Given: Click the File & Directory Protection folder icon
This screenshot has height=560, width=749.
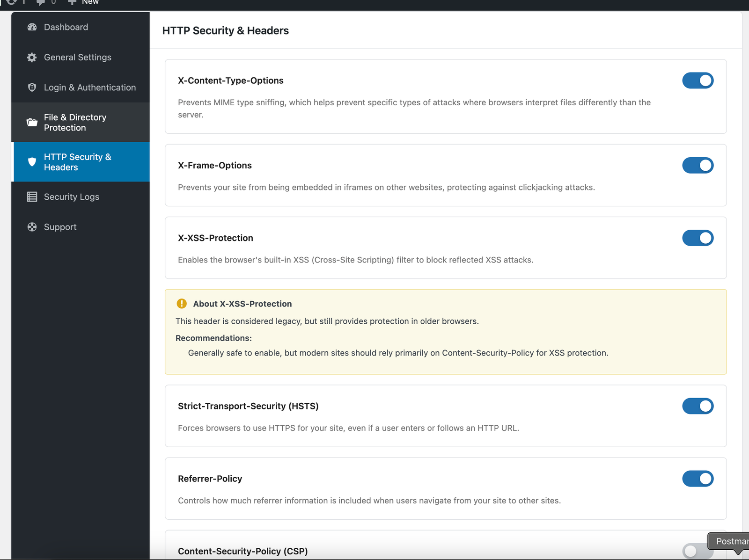Looking at the screenshot, I should point(32,123).
